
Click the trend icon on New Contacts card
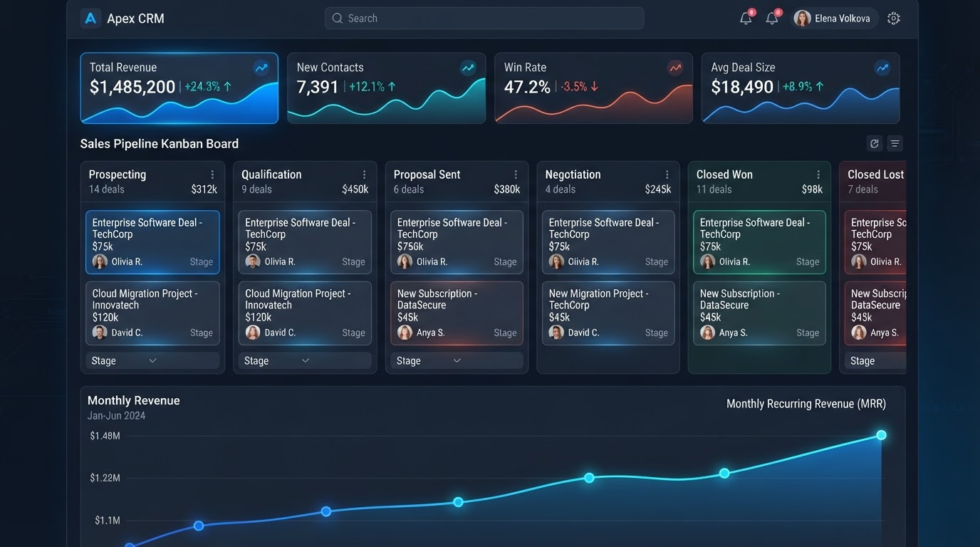point(468,68)
